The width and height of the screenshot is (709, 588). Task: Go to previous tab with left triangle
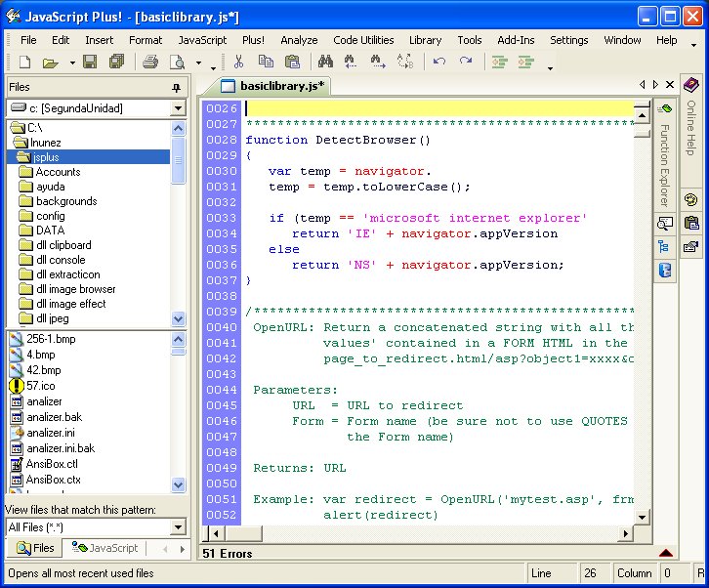(642, 85)
